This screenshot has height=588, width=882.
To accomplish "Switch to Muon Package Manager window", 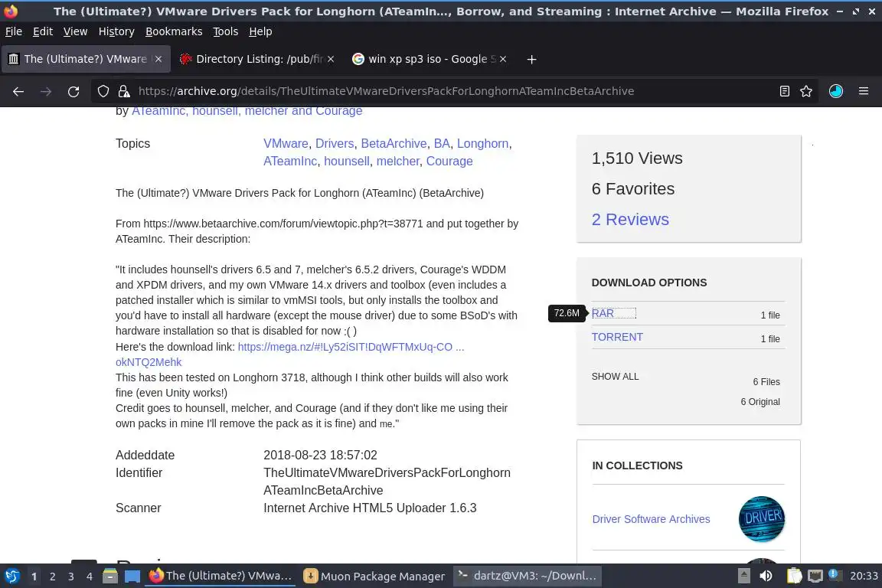I will 374,576.
